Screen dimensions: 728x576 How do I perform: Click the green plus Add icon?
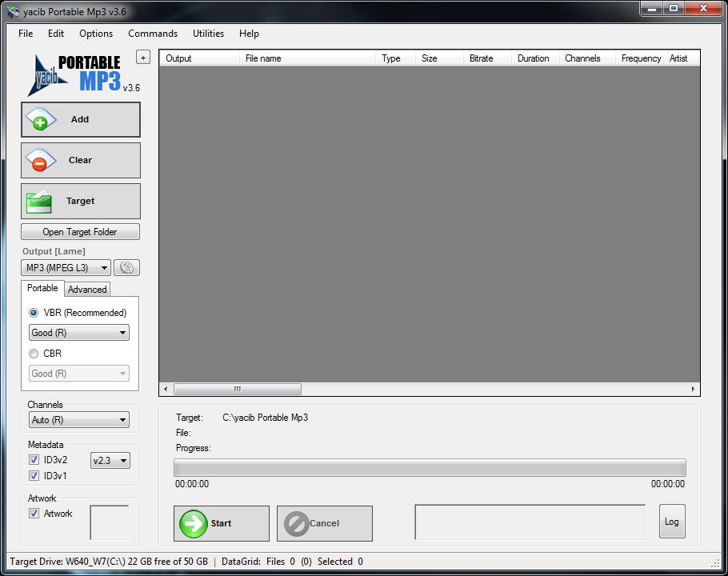point(41,119)
